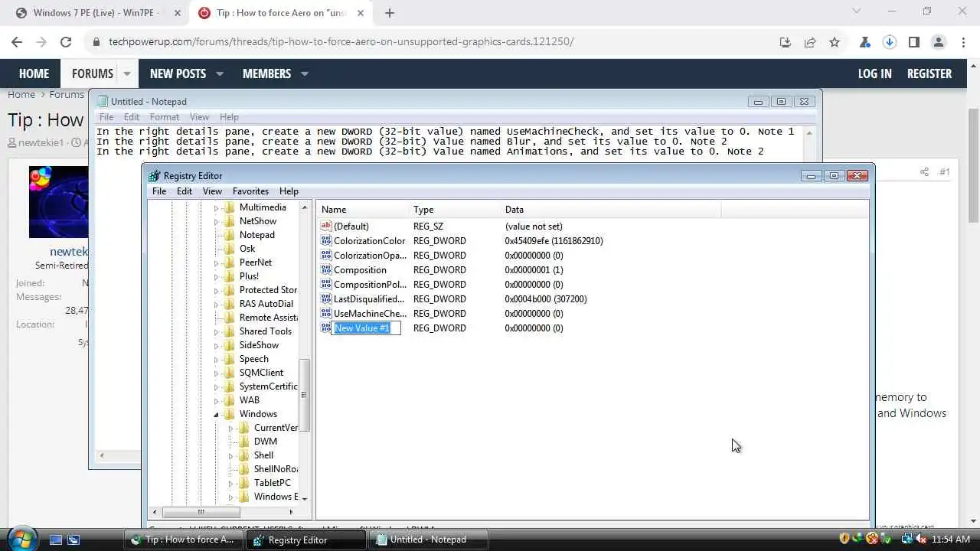
Task: Go to HOME in site navigation
Action: (x=34, y=73)
